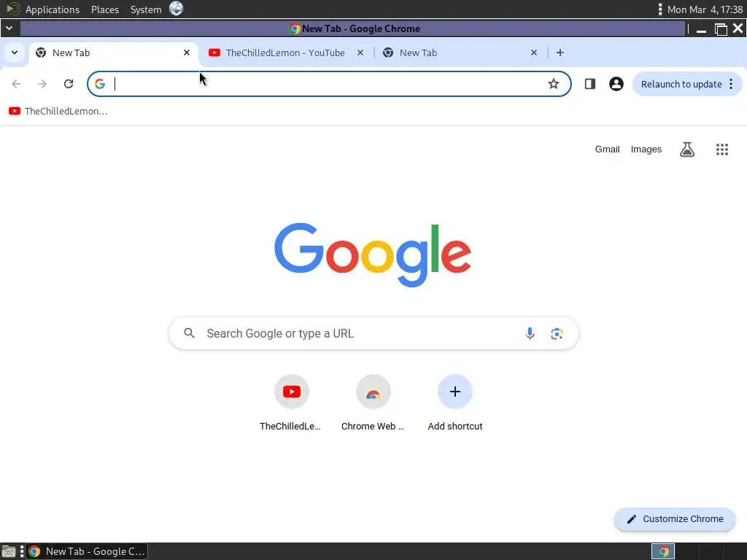
Task: Open the TheChilledLemon shortcut tile
Action: pos(291,404)
